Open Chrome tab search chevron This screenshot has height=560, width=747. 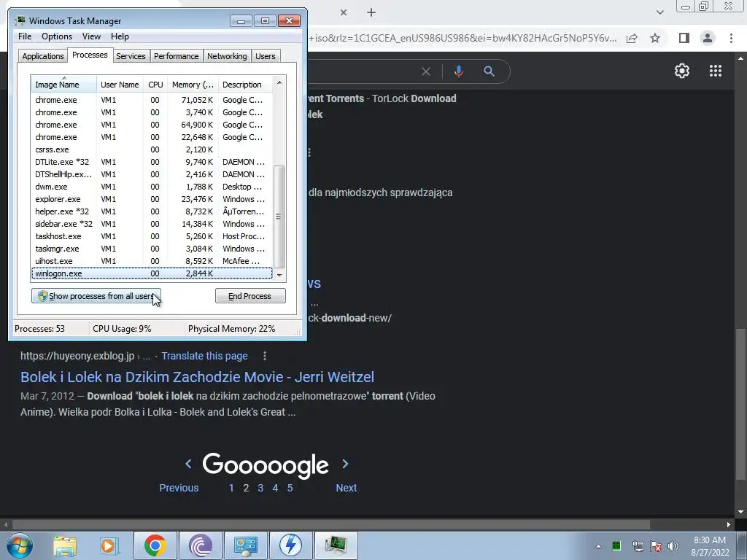click(x=659, y=12)
